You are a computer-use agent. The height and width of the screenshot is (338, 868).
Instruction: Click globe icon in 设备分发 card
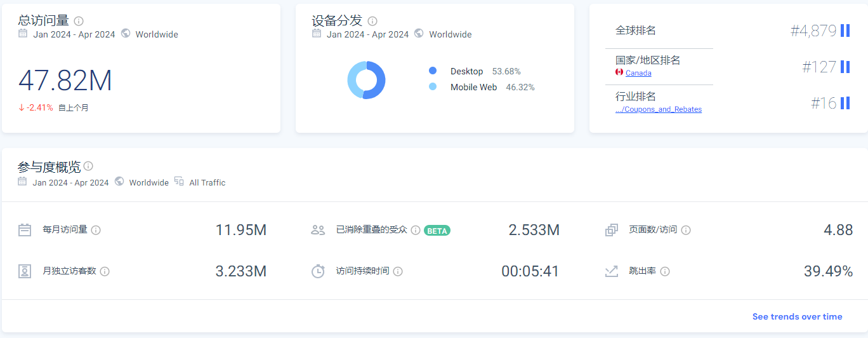(x=419, y=34)
